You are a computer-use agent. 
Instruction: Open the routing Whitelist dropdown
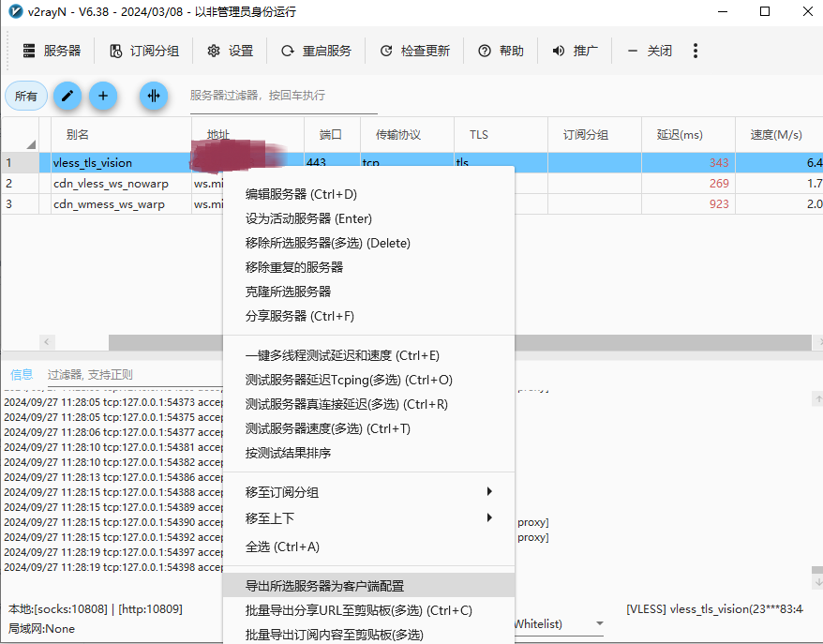point(599,623)
